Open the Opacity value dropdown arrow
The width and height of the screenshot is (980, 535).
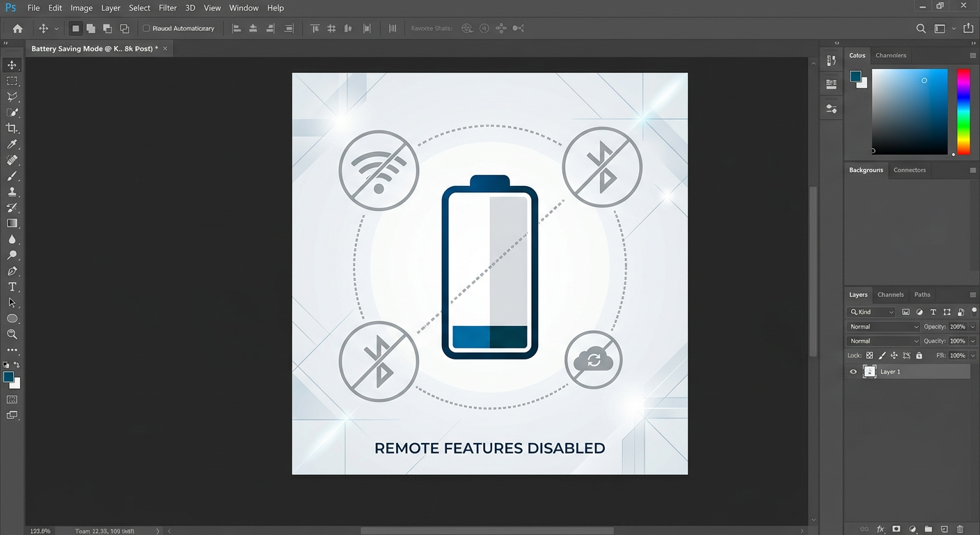click(972, 327)
